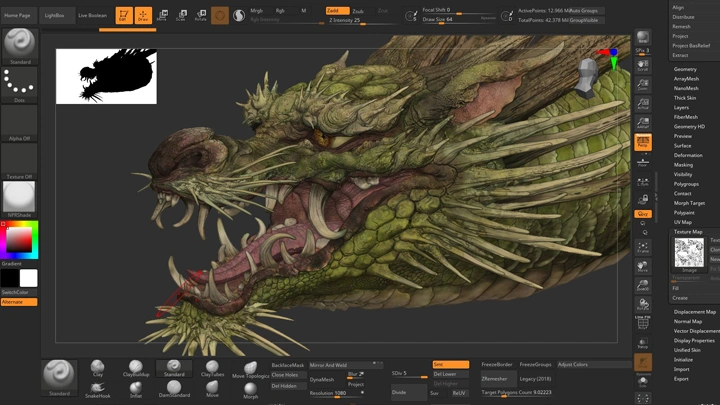Toggle Zsub mode
The height and width of the screenshot is (405, 720).
click(x=358, y=11)
